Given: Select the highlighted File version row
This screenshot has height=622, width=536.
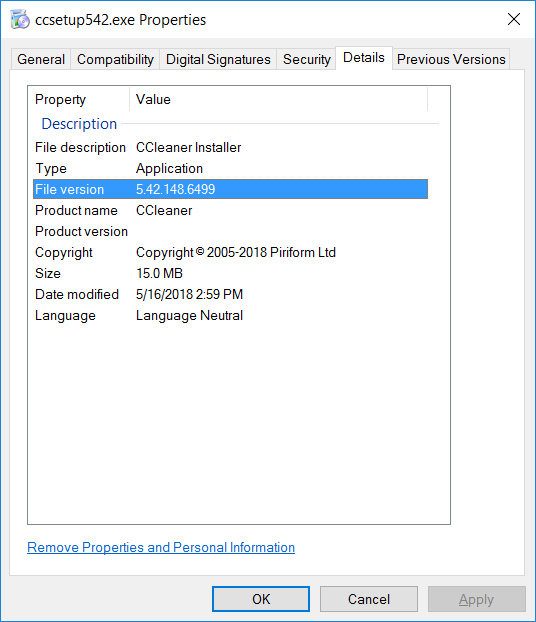Looking at the screenshot, I should 230,189.
